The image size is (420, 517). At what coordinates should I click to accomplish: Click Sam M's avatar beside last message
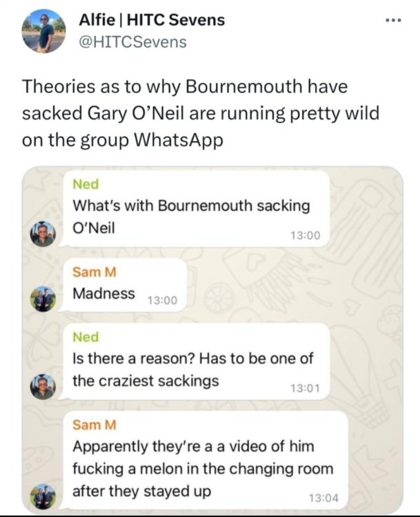(43, 496)
